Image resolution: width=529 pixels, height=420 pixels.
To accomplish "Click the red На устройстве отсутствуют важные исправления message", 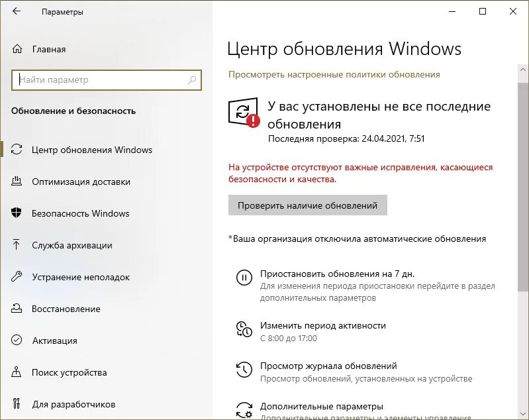I will [x=360, y=173].
